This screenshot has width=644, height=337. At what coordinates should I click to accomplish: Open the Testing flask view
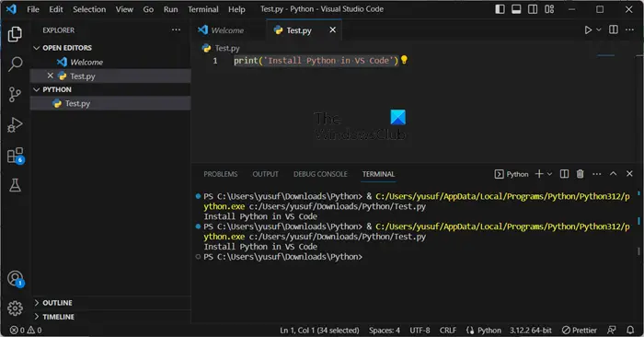[15, 185]
